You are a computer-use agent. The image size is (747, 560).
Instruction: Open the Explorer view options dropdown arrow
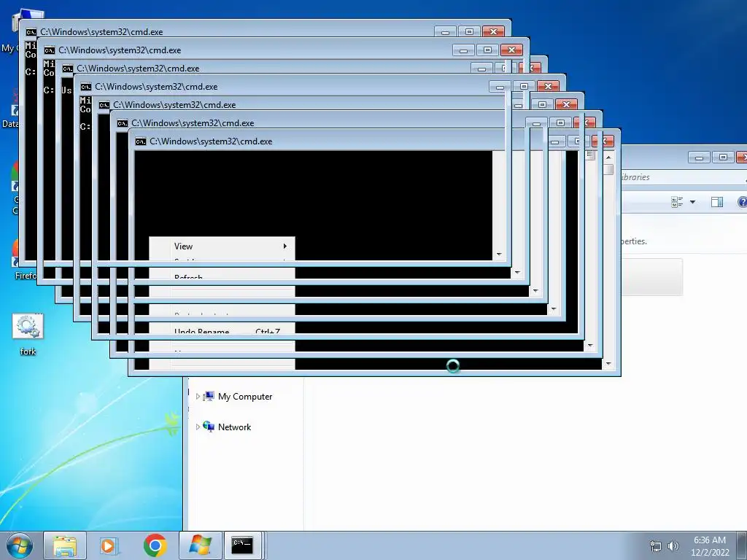tap(693, 203)
